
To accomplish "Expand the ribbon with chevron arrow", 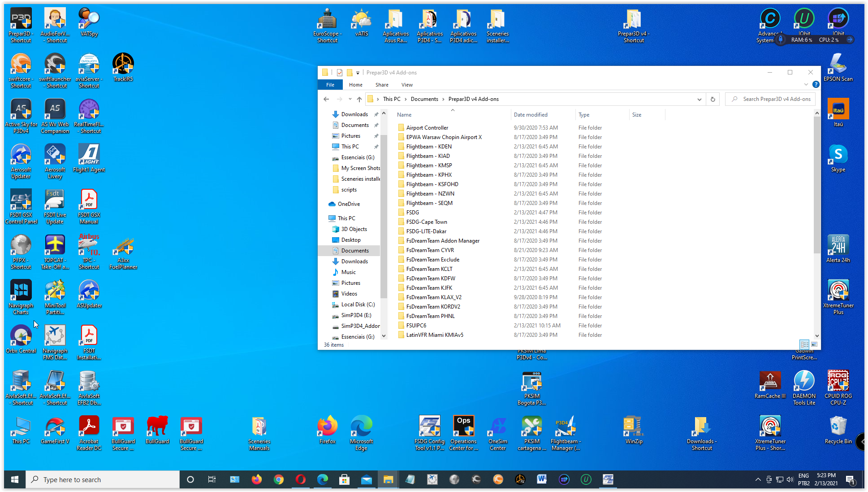I will coord(806,84).
